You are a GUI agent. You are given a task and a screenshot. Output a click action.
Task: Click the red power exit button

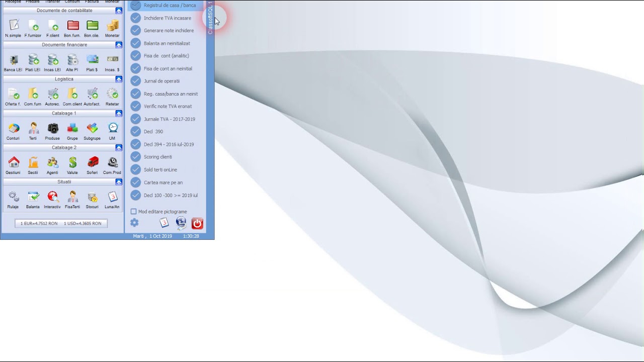[x=197, y=223]
